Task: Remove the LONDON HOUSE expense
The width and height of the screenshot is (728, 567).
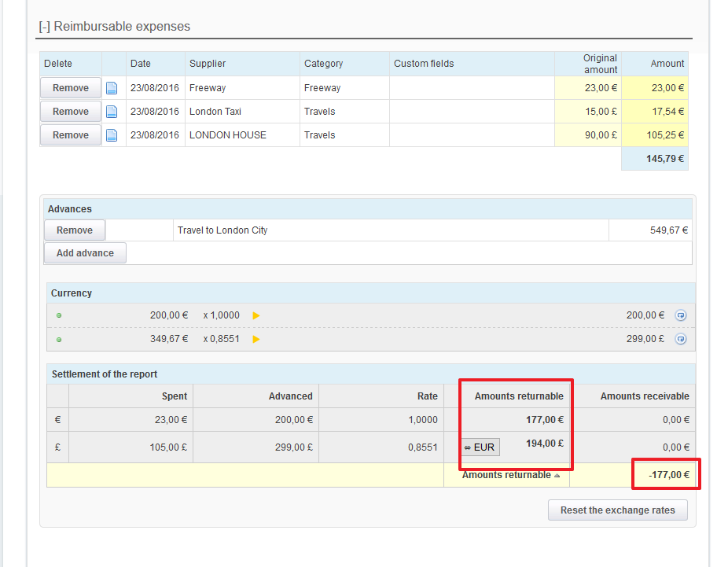Action: 71,135
